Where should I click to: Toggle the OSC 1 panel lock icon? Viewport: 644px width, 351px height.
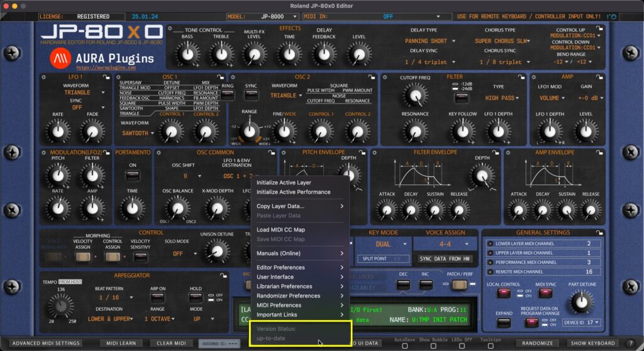coord(221,77)
